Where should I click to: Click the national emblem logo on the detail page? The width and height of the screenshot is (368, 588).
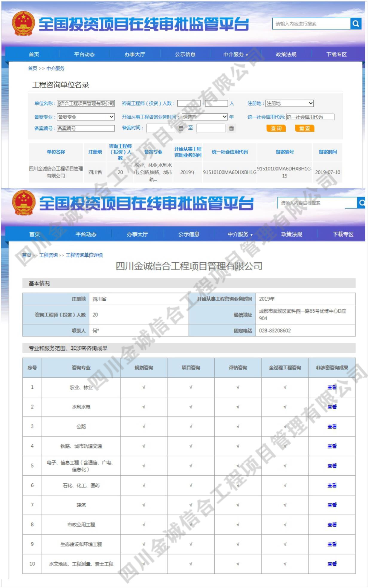coord(24,203)
